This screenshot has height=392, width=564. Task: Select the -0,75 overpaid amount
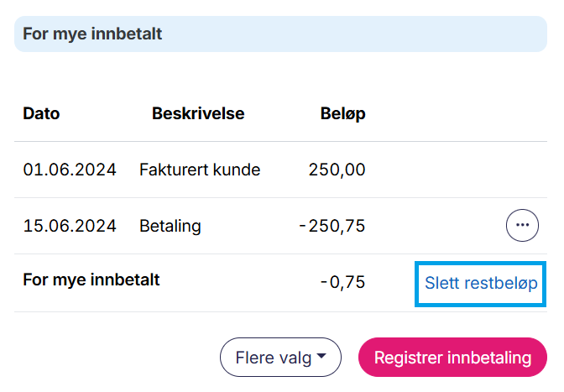342,282
